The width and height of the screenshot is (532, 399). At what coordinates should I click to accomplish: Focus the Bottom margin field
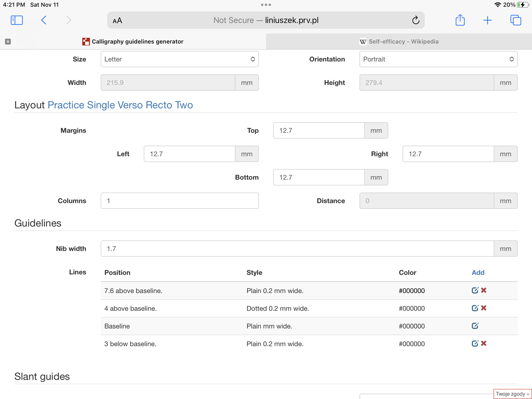coord(319,177)
